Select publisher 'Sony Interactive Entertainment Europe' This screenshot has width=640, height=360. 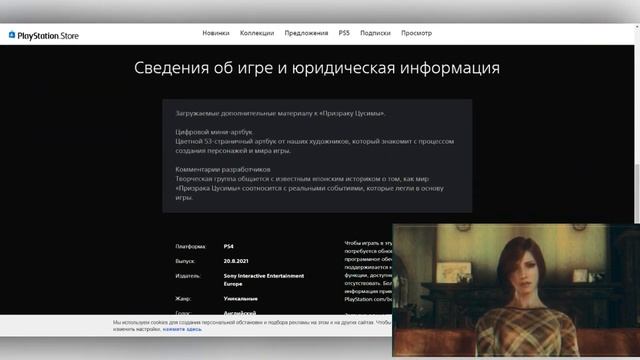[x=264, y=280]
